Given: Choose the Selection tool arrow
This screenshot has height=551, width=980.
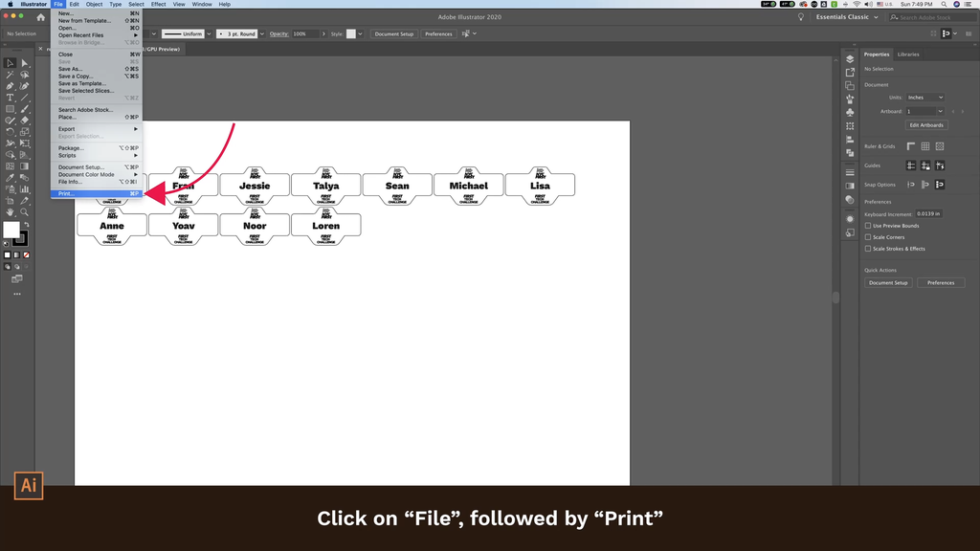Looking at the screenshot, I should 8,63.
